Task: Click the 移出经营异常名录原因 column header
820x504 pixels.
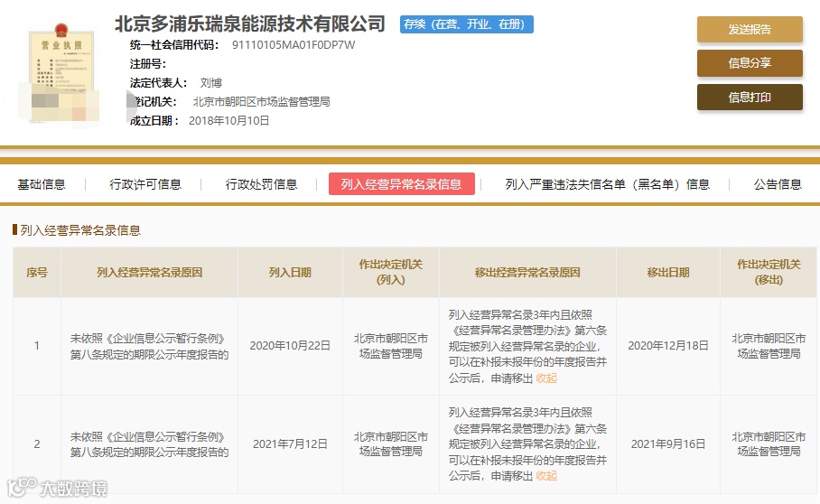Action: (527, 273)
